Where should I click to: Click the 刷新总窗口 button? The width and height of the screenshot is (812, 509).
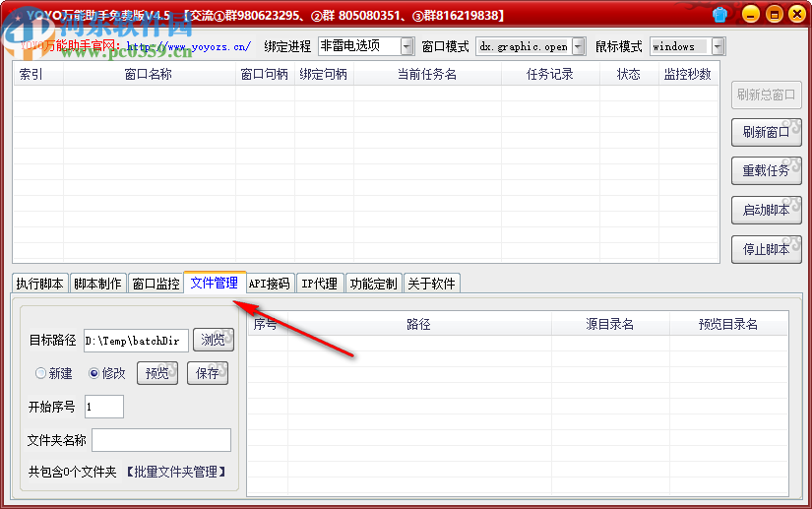767,95
